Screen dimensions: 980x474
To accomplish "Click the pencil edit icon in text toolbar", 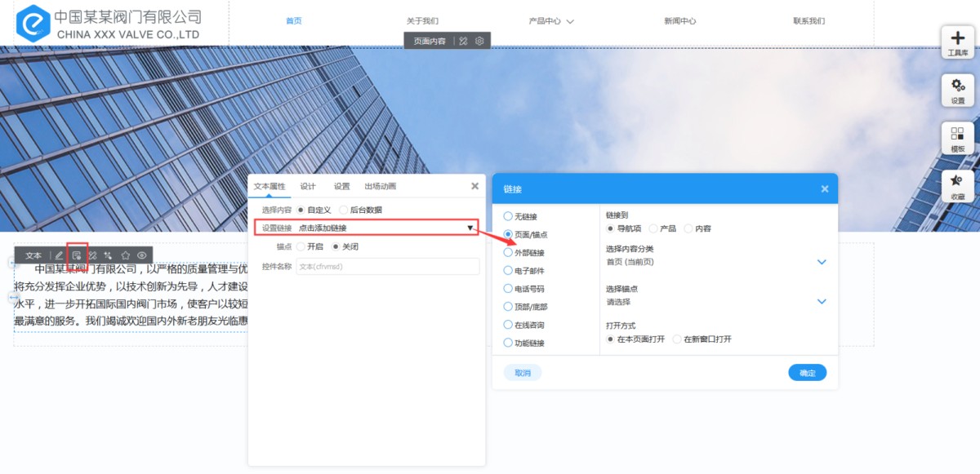I will [x=59, y=255].
